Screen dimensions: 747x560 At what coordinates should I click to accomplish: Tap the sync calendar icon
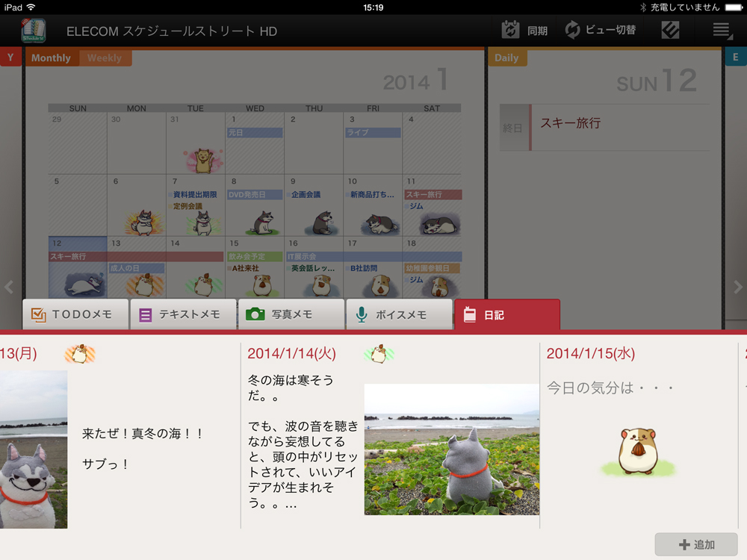(510, 30)
